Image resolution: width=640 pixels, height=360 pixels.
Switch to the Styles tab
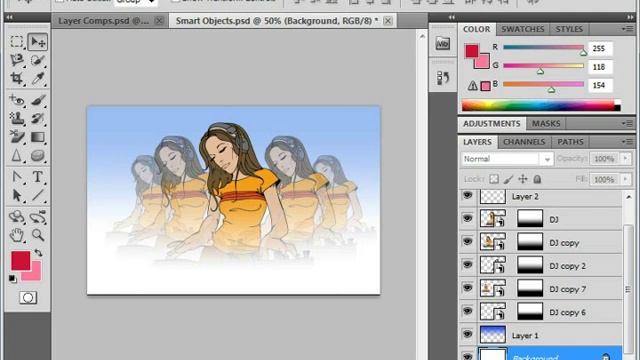coord(569,29)
